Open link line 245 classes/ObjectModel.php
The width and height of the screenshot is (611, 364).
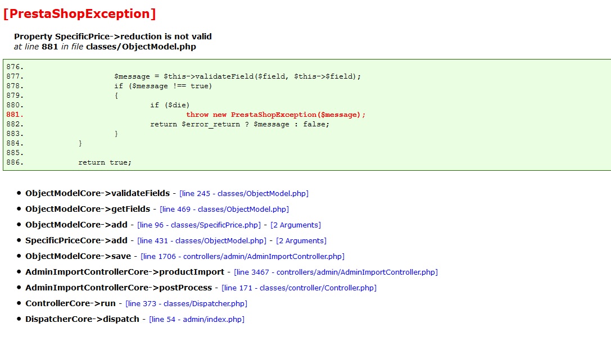(x=243, y=193)
